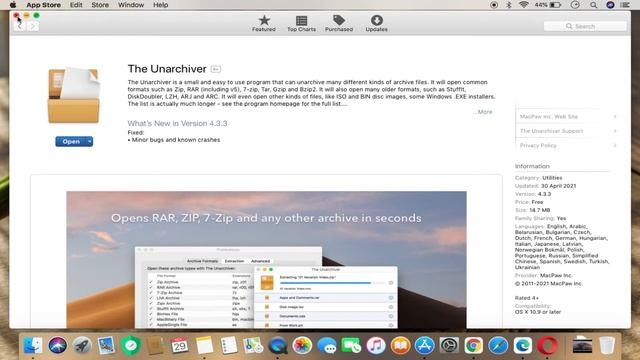This screenshot has height=360, width=640.
Task: Click the back navigation arrow
Action: click(19, 26)
